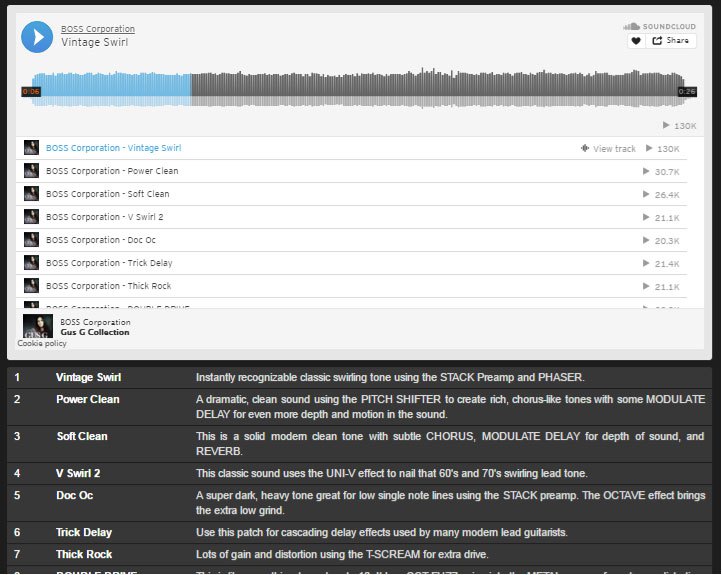This screenshot has width=722, height=575.
Task: Click play count 30.7K in Power Clean row
Action: click(661, 172)
